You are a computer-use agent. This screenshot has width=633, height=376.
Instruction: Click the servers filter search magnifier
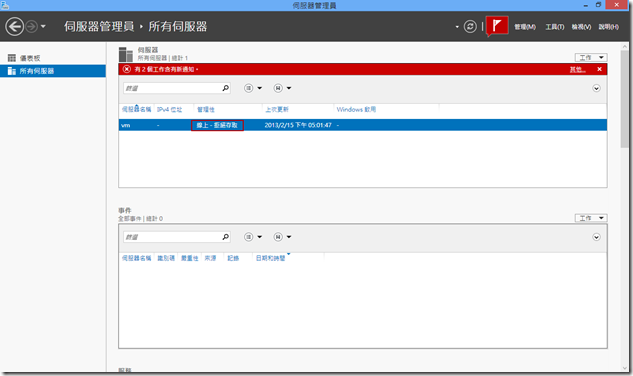(x=225, y=88)
